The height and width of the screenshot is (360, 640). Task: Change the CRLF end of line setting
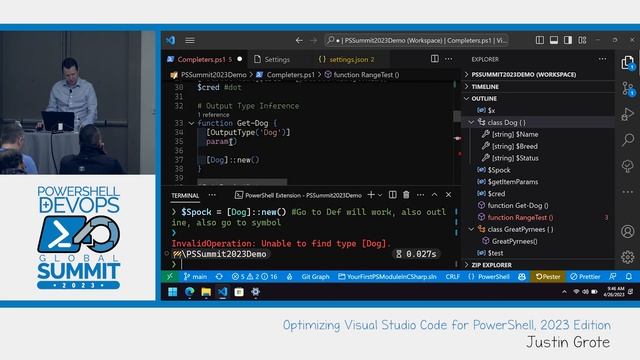[452, 276]
